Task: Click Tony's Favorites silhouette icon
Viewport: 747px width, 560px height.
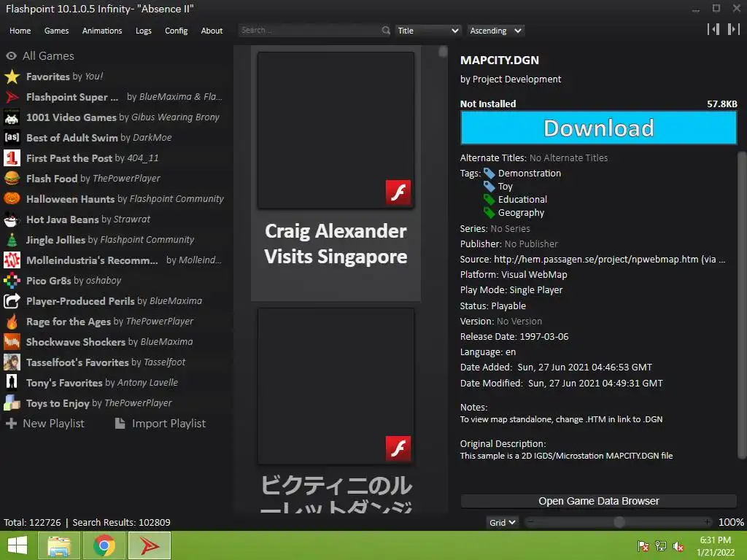Action: pos(12,383)
